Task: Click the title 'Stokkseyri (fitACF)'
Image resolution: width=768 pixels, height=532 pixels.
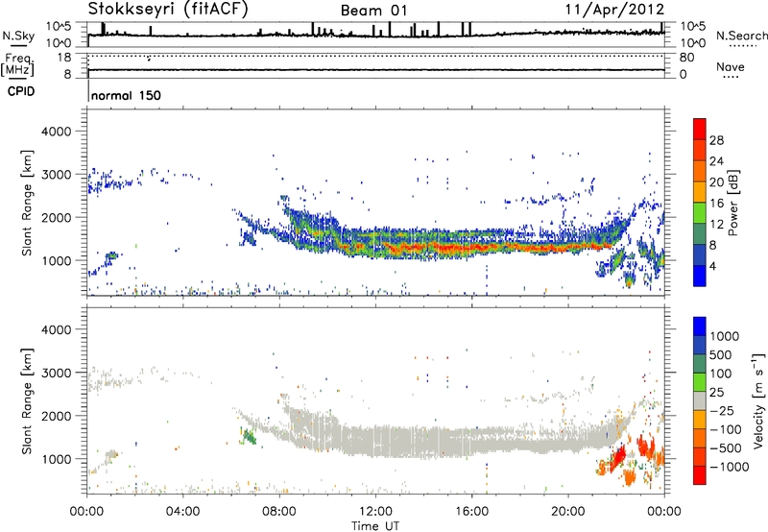Action: point(168,9)
